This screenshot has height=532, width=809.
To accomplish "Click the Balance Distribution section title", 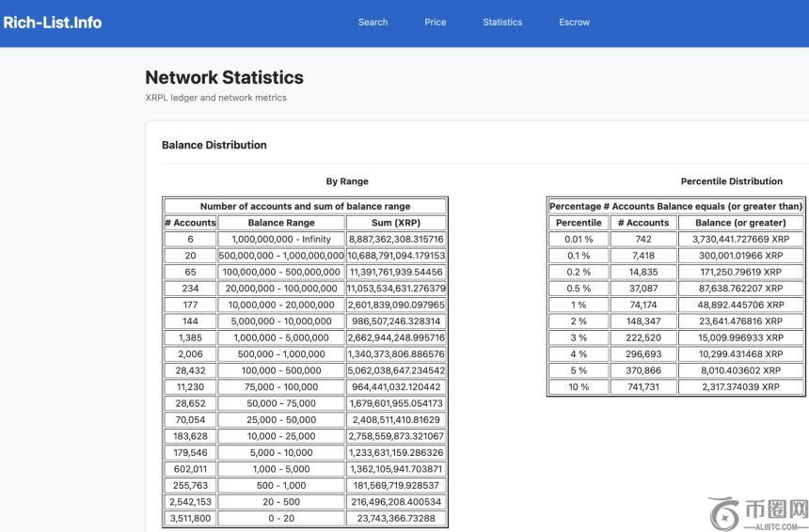I will [214, 145].
